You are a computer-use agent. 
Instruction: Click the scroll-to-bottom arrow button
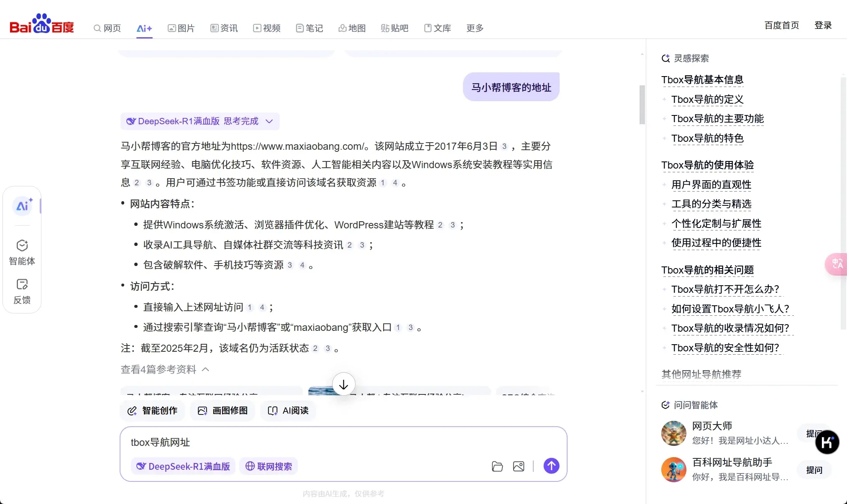pos(343,384)
